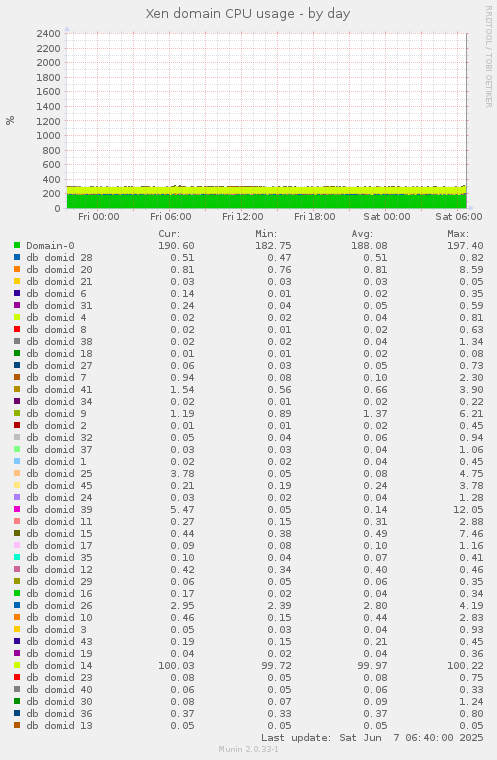Screen dimensions: 497x760
Task: Click Domain-0 max value 197.40
Action: [x=465, y=246]
